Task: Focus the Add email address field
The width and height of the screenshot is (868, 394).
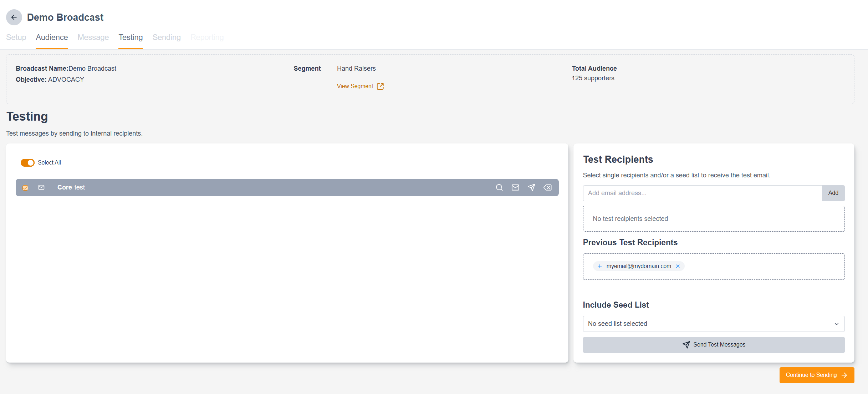Action: [x=703, y=193]
